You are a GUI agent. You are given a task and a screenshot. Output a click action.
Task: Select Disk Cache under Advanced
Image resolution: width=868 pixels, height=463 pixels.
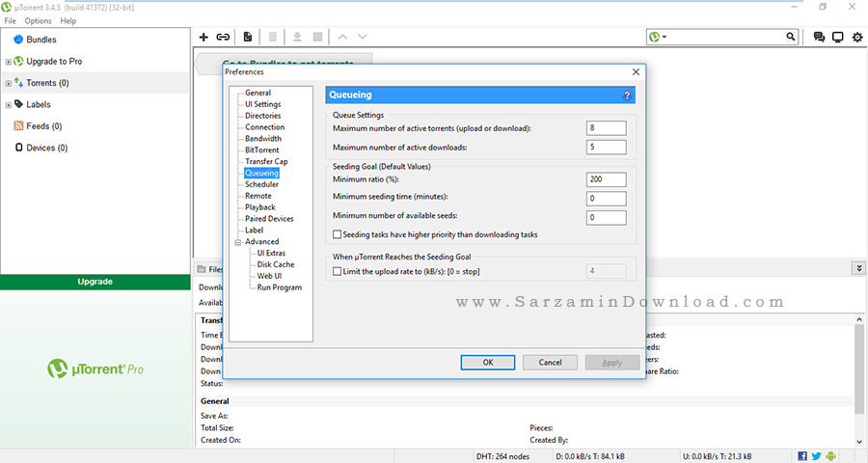[276, 264]
